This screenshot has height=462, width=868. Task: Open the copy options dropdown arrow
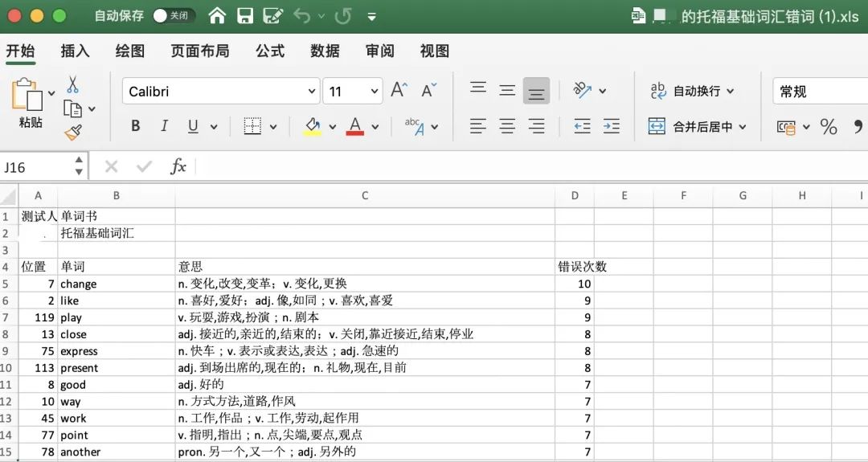[x=92, y=109]
